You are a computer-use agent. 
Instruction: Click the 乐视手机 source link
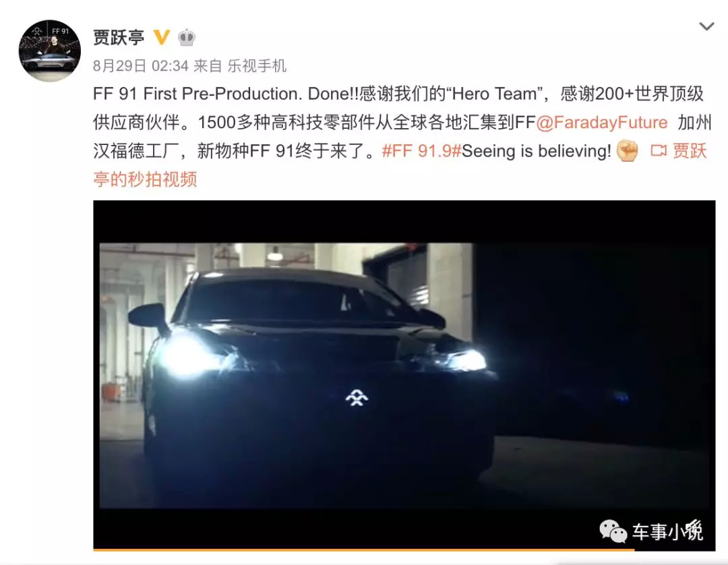pos(257,66)
